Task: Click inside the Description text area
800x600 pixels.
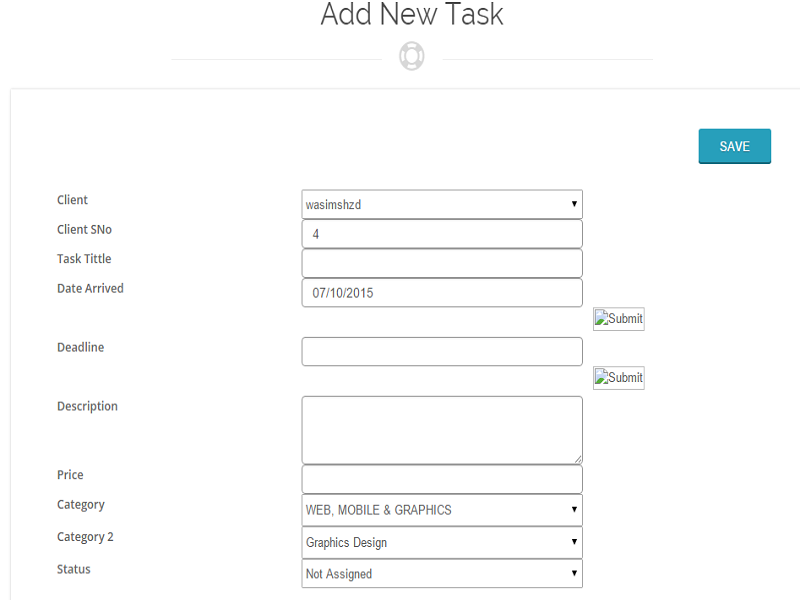Action: point(441,429)
